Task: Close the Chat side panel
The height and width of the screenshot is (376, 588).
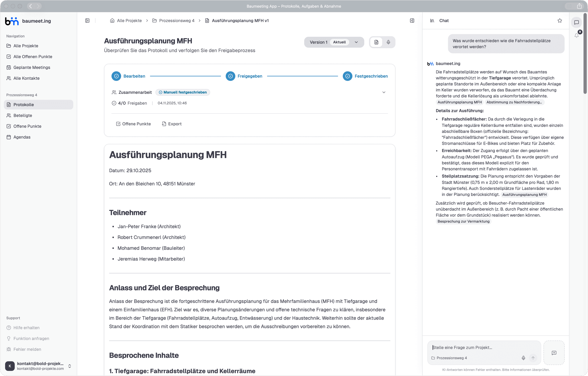Action: [412, 21]
